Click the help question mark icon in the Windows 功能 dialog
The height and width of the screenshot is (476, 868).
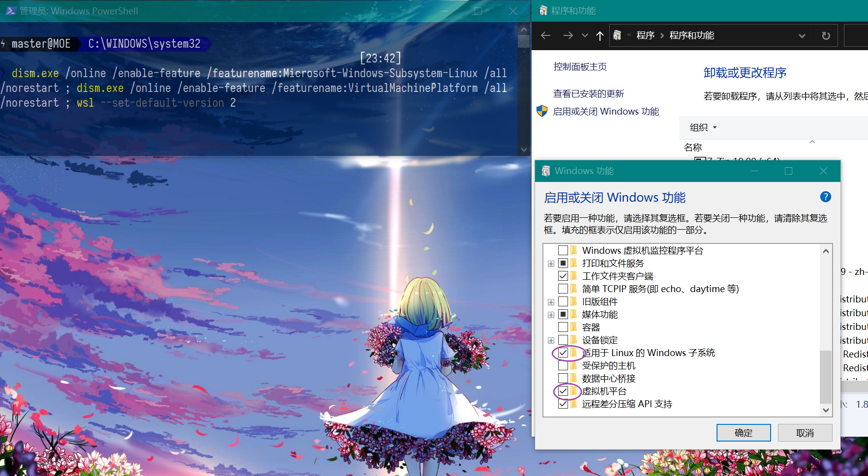[826, 197]
